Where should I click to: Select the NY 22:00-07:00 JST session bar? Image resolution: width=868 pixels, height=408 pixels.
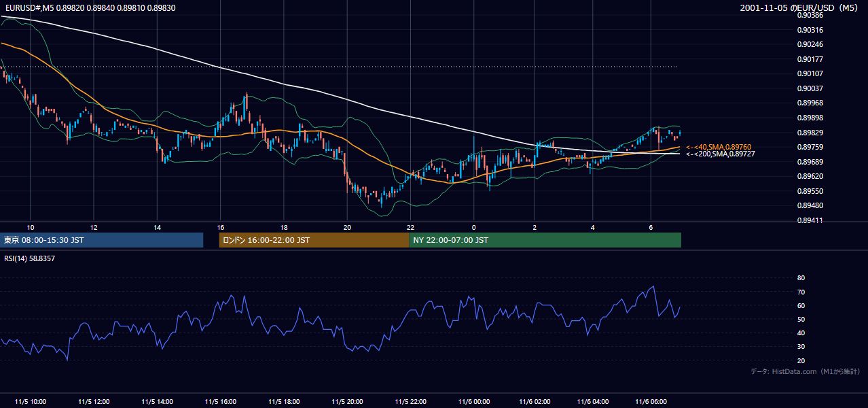(545, 240)
